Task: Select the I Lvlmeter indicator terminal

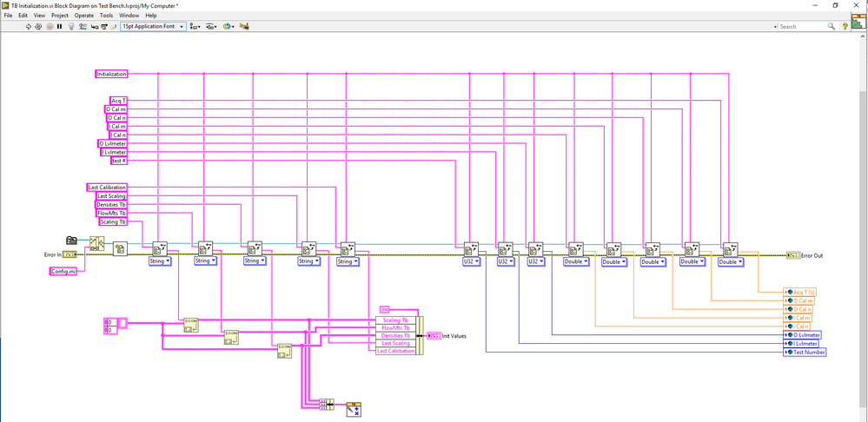Action: [x=801, y=344]
